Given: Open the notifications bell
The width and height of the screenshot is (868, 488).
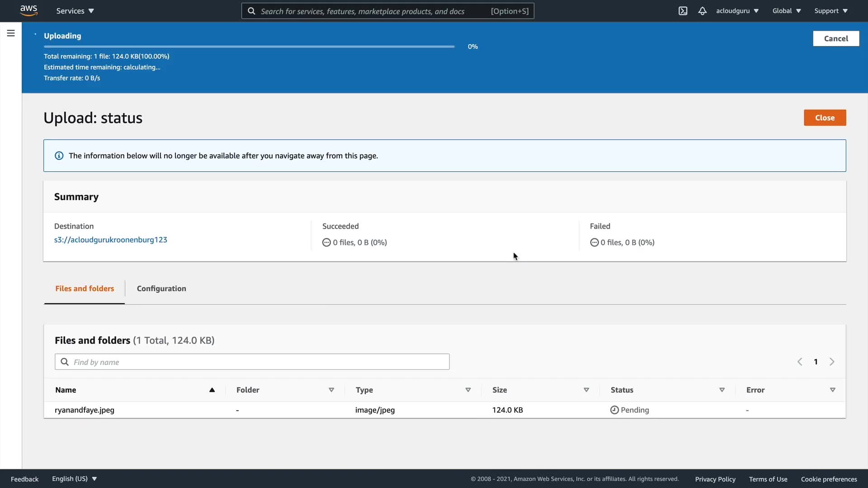Looking at the screenshot, I should point(702,11).
